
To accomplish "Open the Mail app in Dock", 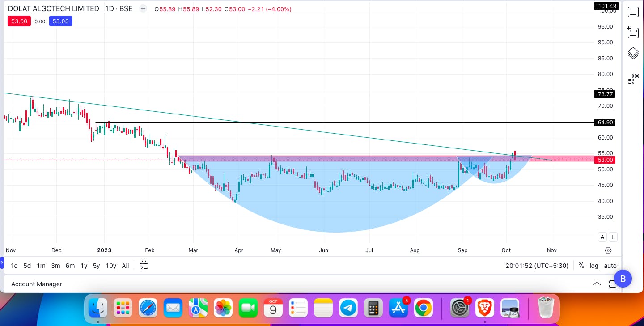I will [x=173, y=308].
